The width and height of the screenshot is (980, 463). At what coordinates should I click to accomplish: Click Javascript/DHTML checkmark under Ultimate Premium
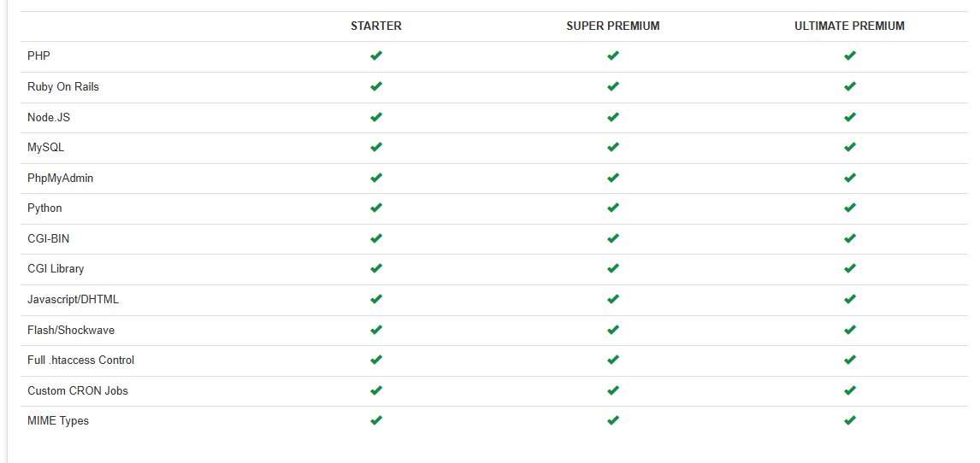pos(849,299)
